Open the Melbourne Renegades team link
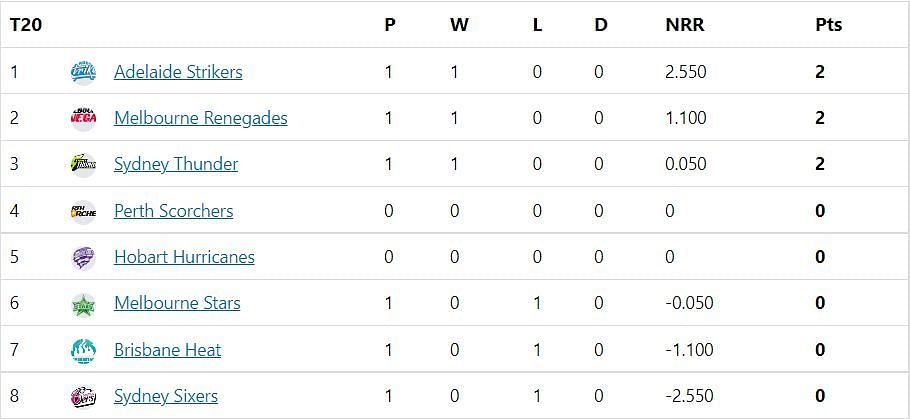Screen dimensions: 910x419 coord(201,118)
